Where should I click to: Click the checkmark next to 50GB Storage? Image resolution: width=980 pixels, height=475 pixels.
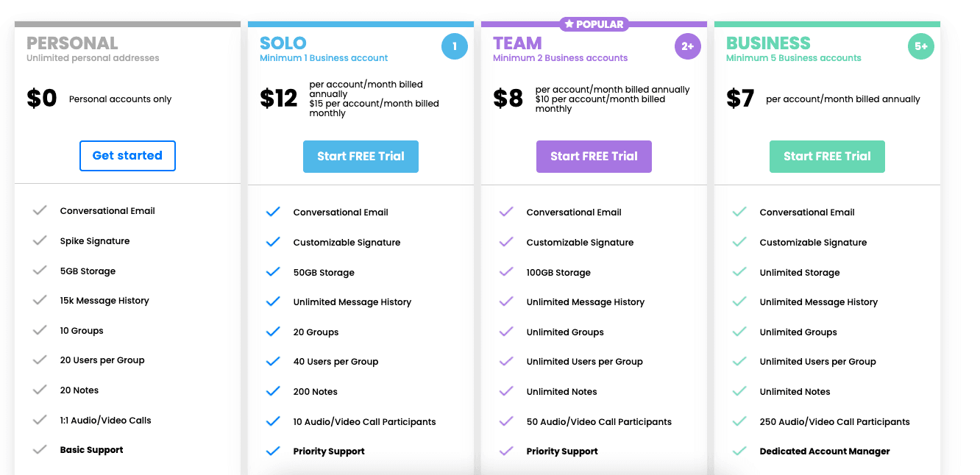(x=273, y=271)
